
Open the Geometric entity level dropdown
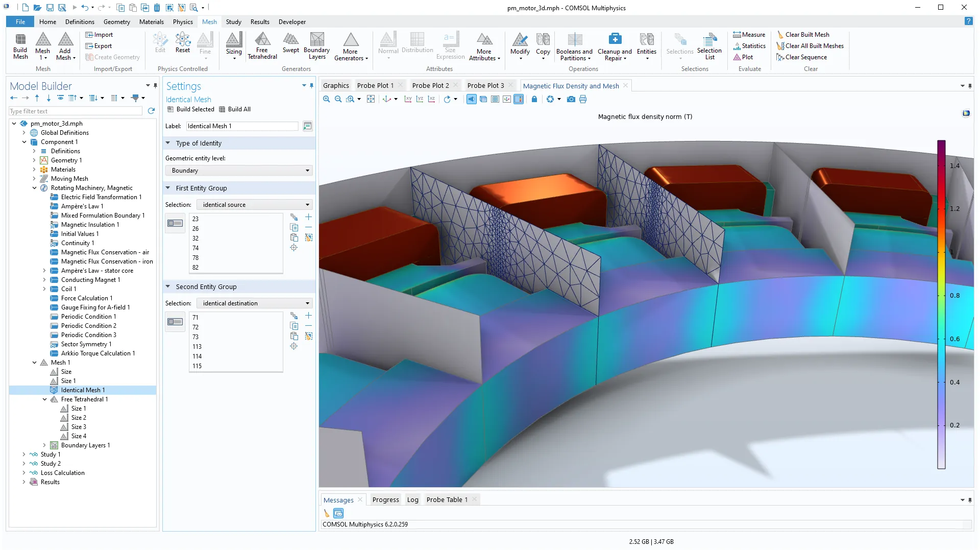(240, 171)
